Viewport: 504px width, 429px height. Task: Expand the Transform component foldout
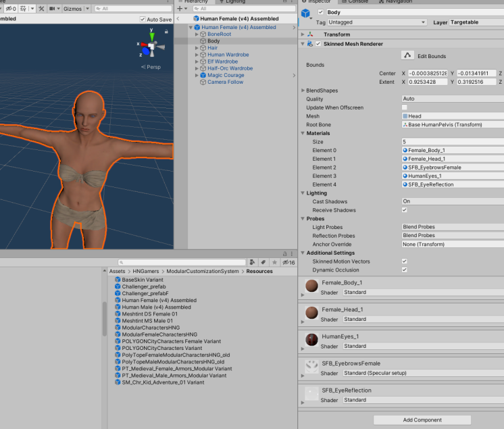click(303, 34)
